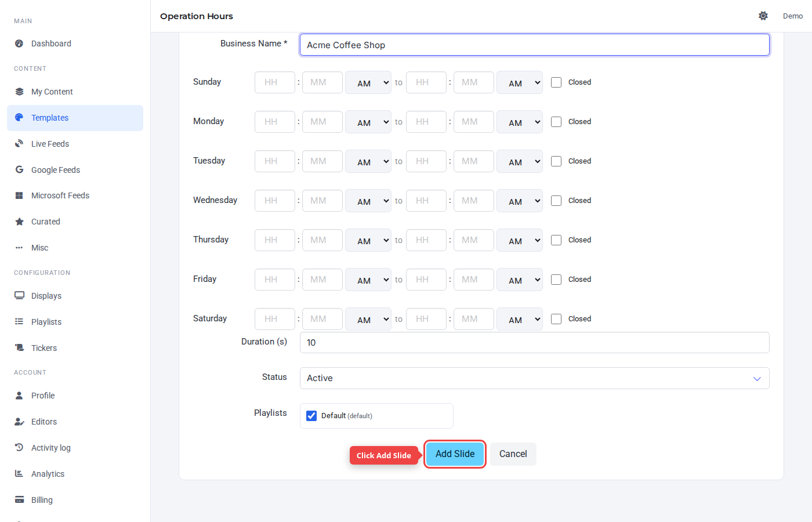Open Playlists from the sidebar
The image size is (812, 522).
point(75,322)
